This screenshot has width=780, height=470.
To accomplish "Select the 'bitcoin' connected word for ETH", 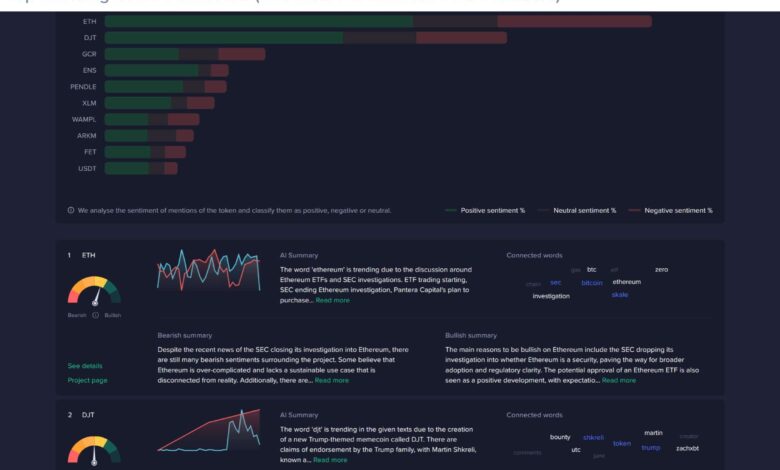I will point(592,282).
